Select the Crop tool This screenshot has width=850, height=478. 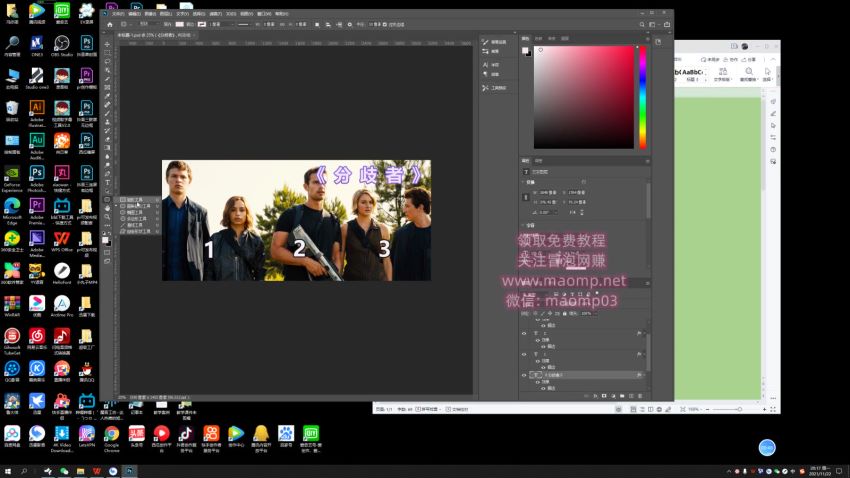pyautogui.click(x=107, y=79)
